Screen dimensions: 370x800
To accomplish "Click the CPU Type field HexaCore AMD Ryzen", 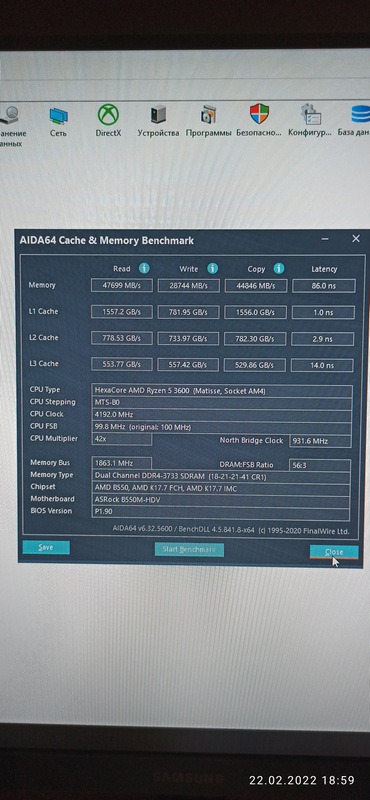I will pyautogui.click(x=222, y=391).
